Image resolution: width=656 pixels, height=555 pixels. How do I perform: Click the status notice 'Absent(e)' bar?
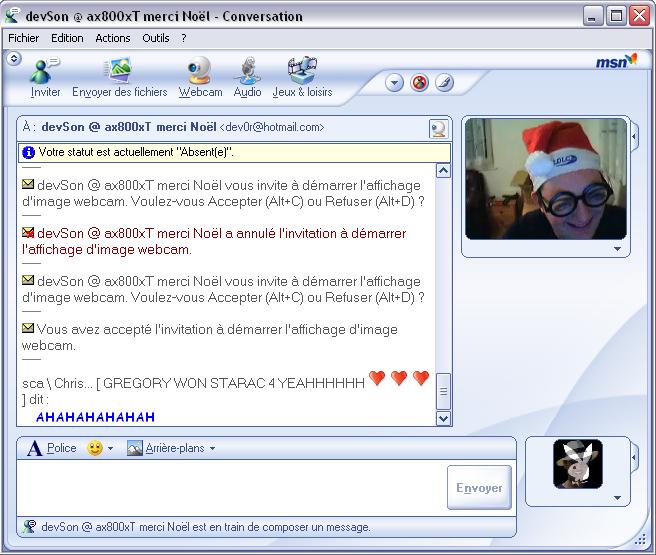pos(234,152)
